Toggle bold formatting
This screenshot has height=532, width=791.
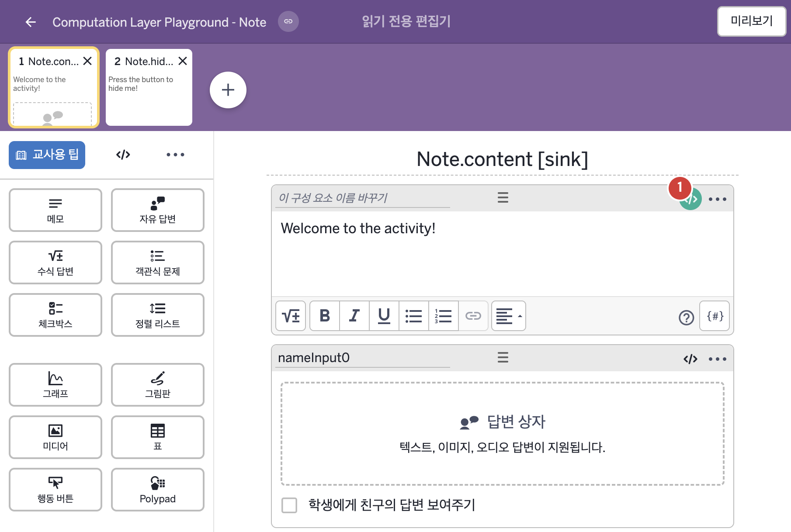325,316
